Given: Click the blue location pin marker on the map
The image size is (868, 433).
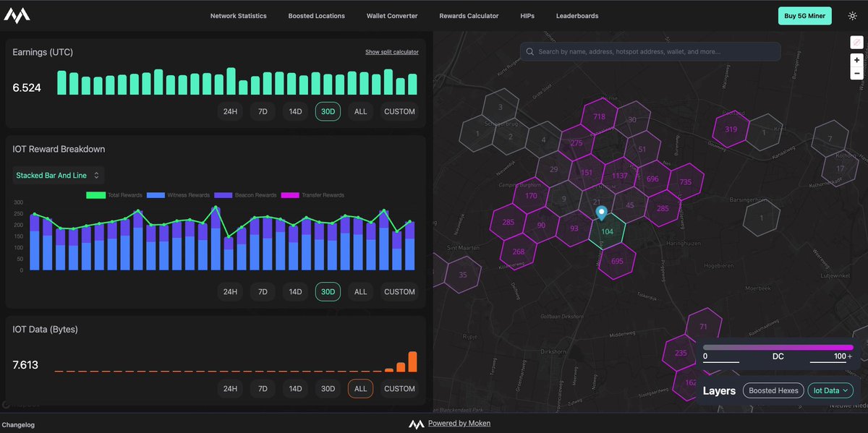Looking at the screenshot, I should click(601, 213).
